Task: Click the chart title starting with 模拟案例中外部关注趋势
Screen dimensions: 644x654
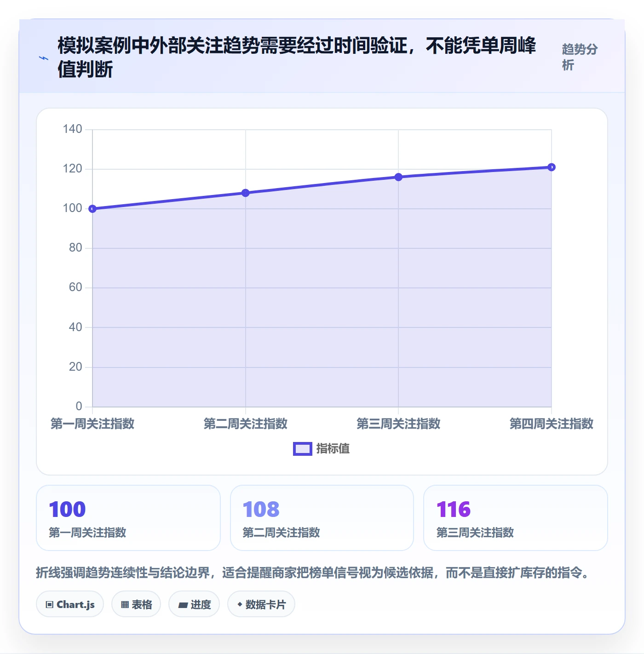Action: coord(297,57)
